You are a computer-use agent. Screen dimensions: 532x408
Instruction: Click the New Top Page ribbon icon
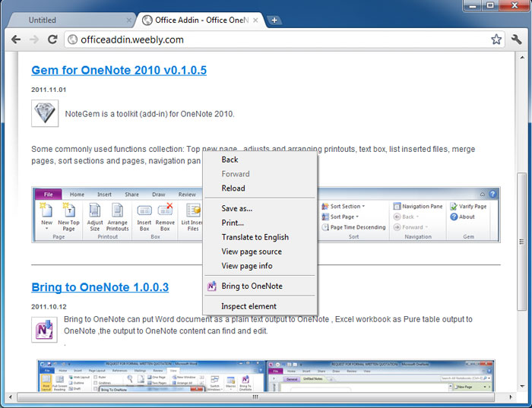pos(68,217)
